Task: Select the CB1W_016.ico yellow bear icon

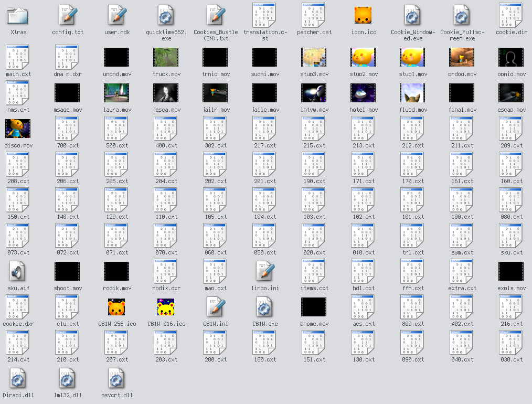Action: click(166, 307)
